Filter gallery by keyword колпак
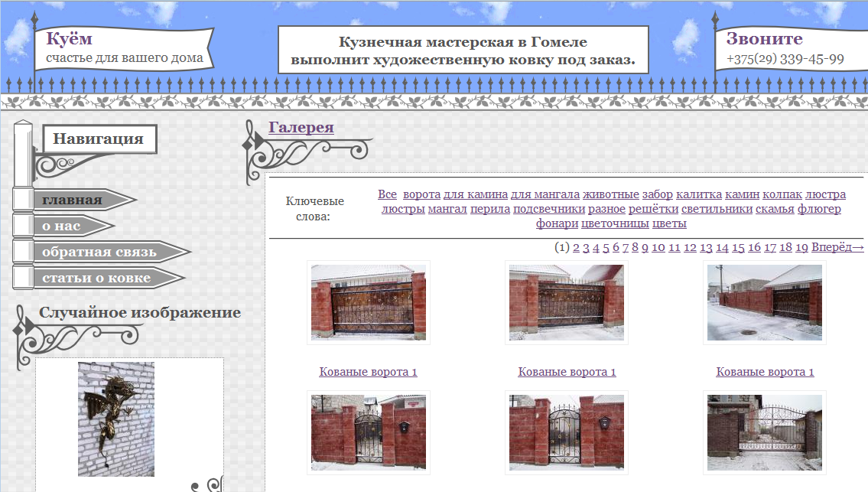Screen dimensions: 868x492 coord(782,194)
